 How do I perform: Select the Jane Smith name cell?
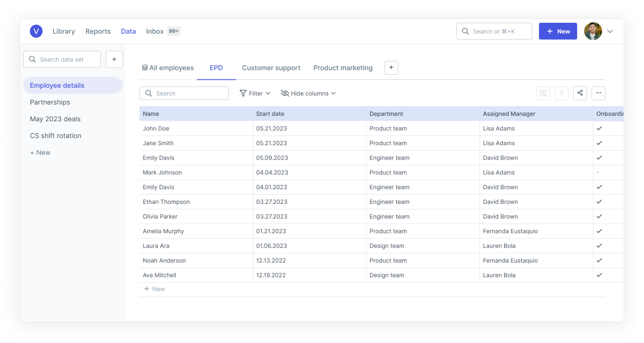coord(196,143)
